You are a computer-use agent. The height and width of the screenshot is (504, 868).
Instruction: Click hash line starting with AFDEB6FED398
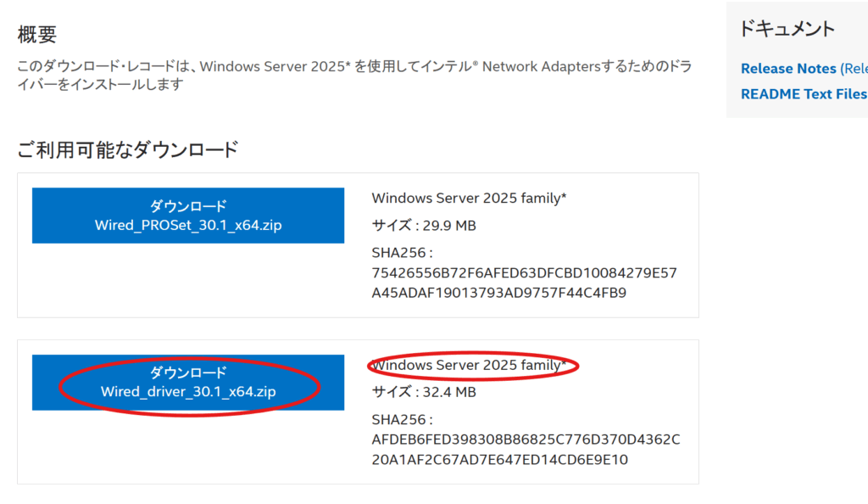[526, 440]
